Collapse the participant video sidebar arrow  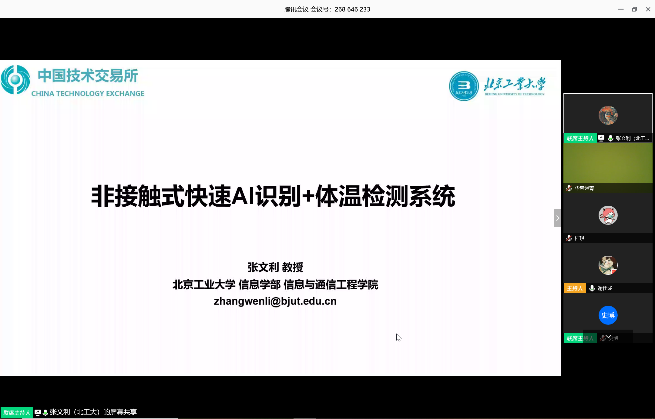558,217
